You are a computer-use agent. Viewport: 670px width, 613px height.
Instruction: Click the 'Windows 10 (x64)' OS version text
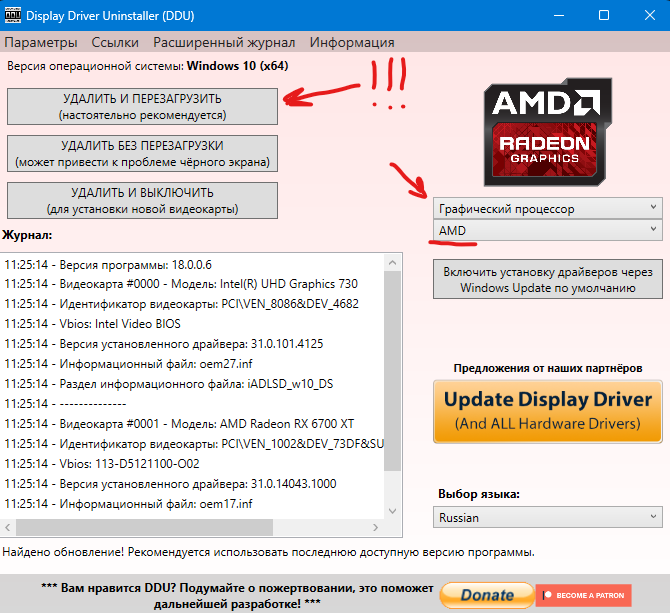(238, 66)
